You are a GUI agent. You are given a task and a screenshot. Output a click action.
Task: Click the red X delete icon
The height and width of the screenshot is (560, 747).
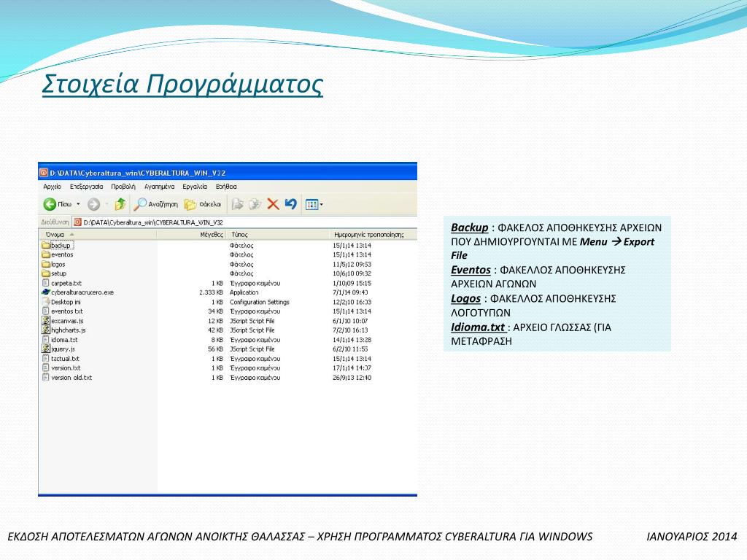273,204
